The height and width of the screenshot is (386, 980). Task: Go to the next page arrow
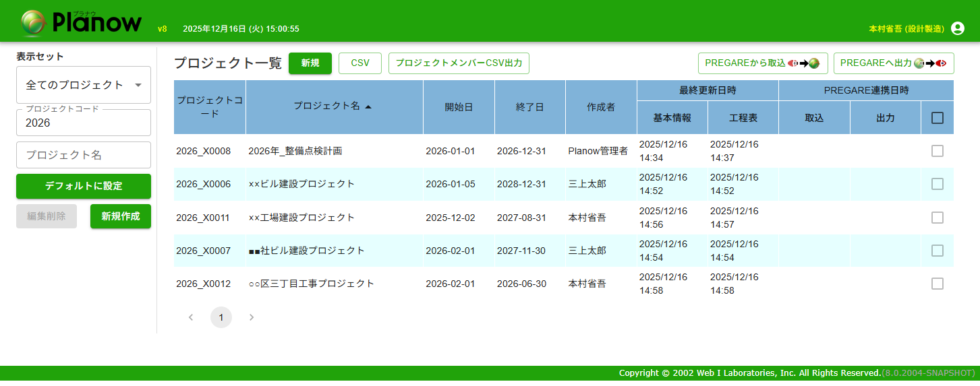(x=252, y=317)
